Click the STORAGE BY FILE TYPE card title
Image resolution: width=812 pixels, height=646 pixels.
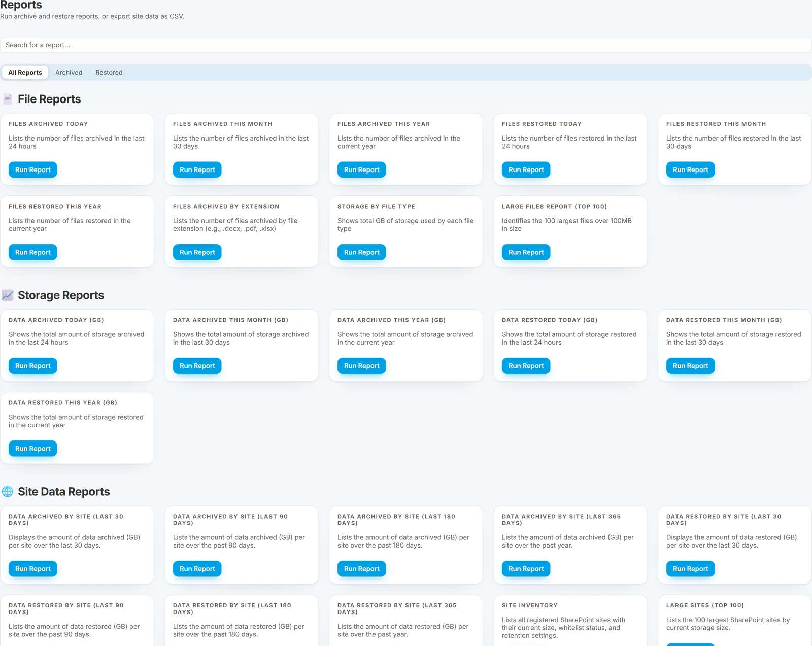(376, 207)
